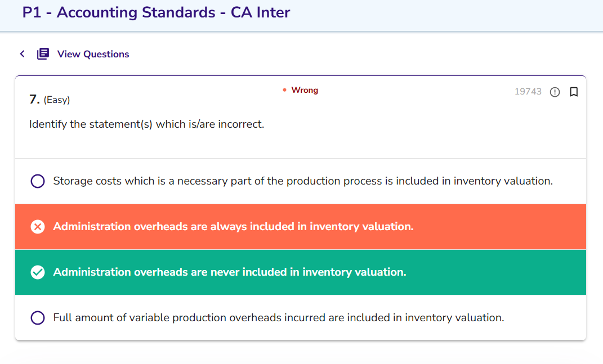The image size is (603, 364).
Task: Click the question ID number 19743
Action: point(528,92)
